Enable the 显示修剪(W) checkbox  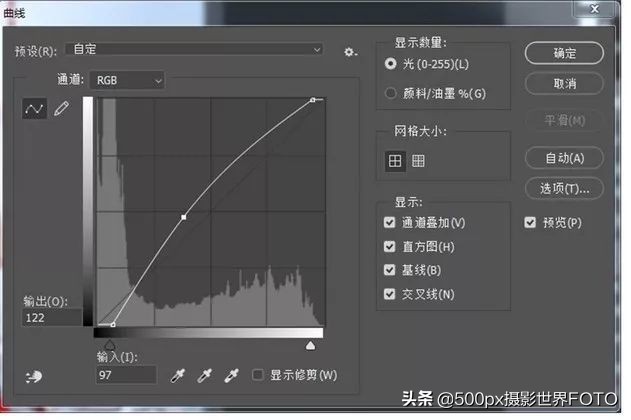pyautogui.click(x=258, y=375)
